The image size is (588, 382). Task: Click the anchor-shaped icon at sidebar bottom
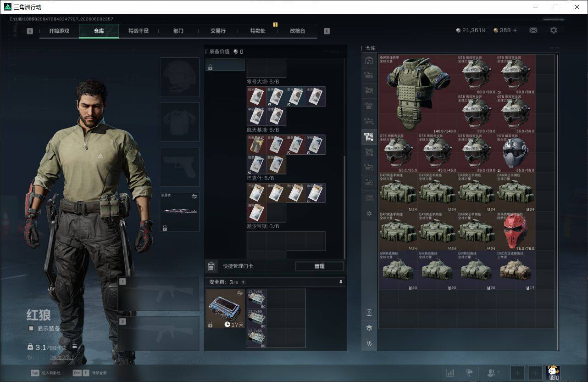click(369, 343)
